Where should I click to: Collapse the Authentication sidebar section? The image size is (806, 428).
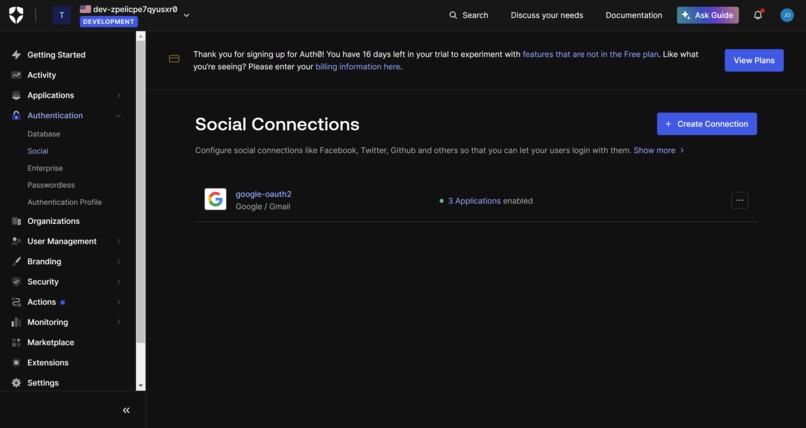pyautogui.click(x=119, y=116)
